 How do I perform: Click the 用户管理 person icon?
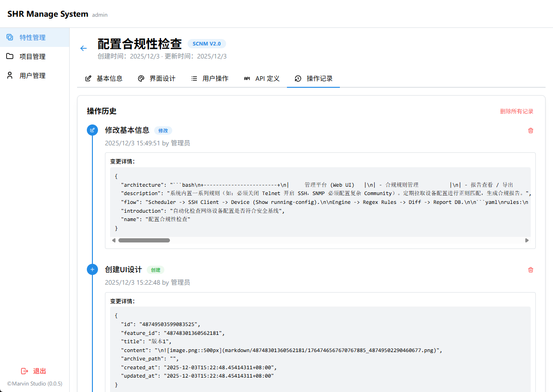(x=10, y=75)
